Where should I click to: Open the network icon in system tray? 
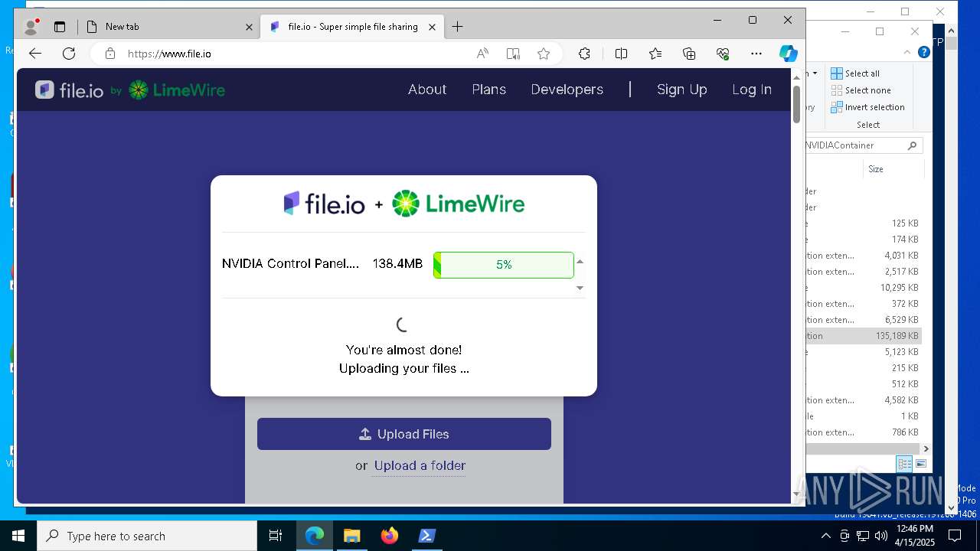(863, 536)
